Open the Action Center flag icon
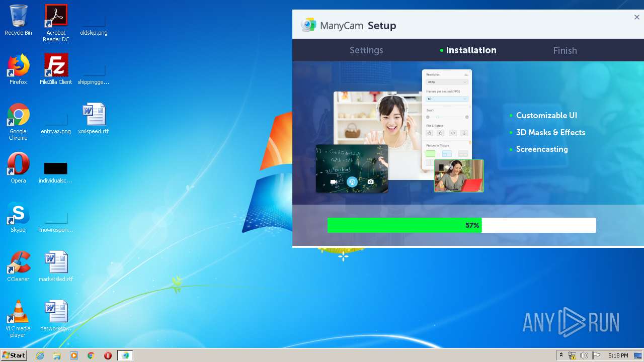 point(596,355)
